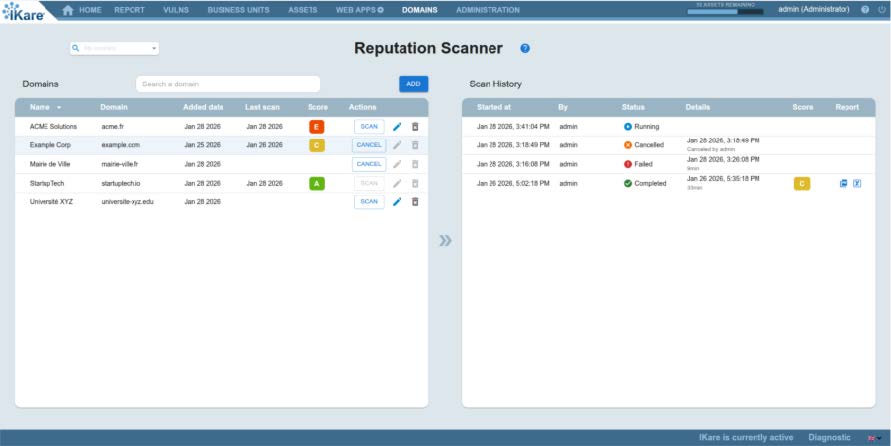891x446 pixels.
Task: Cancel the scan for Mairie de Ville
Action: coord(369,164)
